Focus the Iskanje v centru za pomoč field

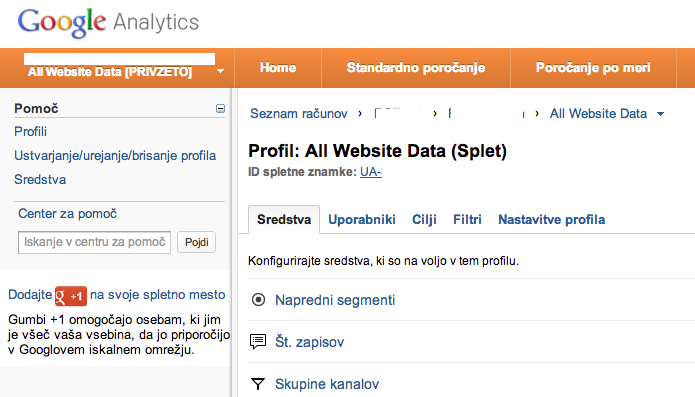(x=94, y=242)
